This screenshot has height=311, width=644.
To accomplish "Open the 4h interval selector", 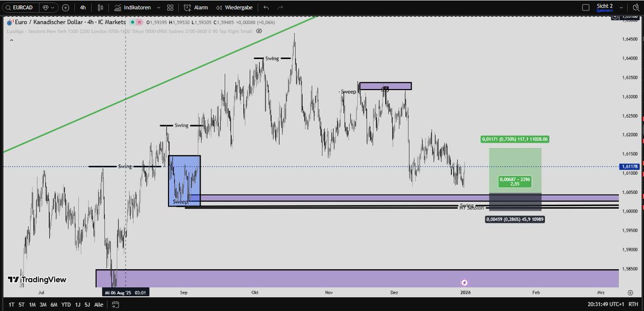I will (83, 8).
